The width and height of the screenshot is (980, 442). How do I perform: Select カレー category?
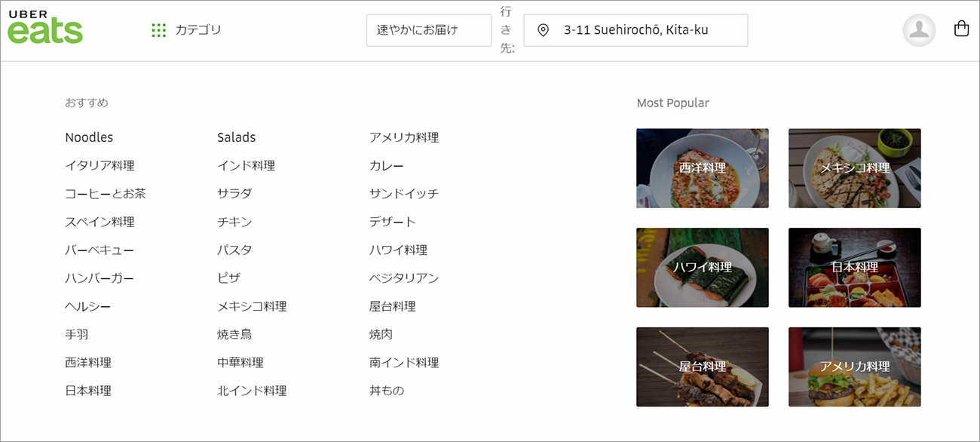pos(387,165)
